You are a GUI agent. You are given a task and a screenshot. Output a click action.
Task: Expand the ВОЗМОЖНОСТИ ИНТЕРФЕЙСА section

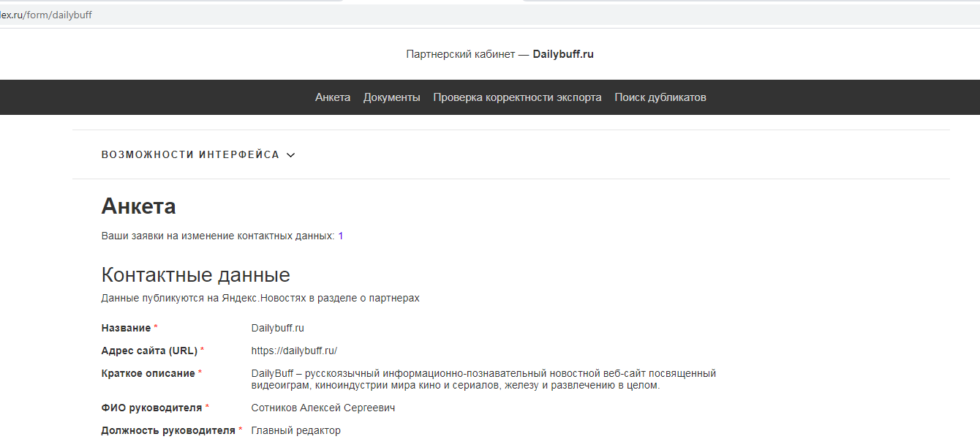click(x=198, y=154)
